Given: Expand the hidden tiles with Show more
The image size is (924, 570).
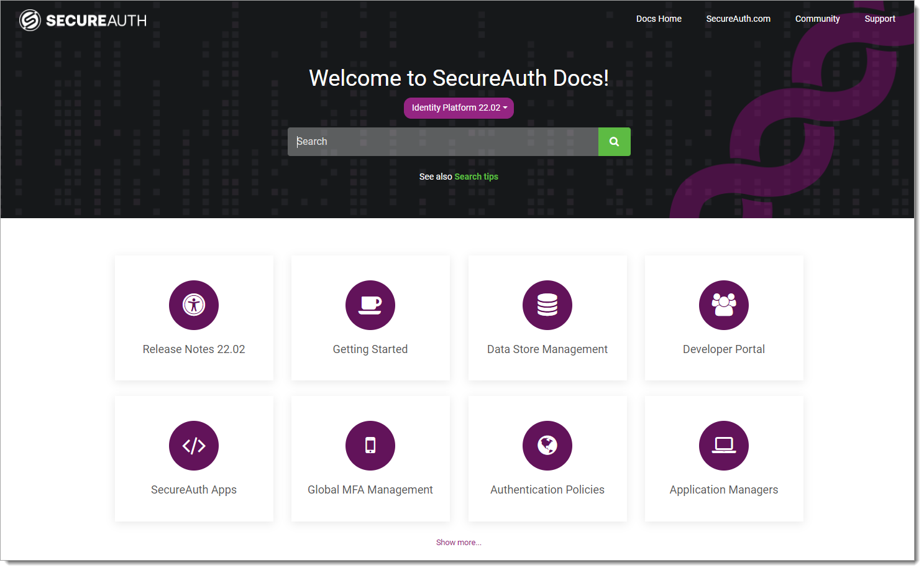Looking at the screenshot, I should click(x=459, y=542).
